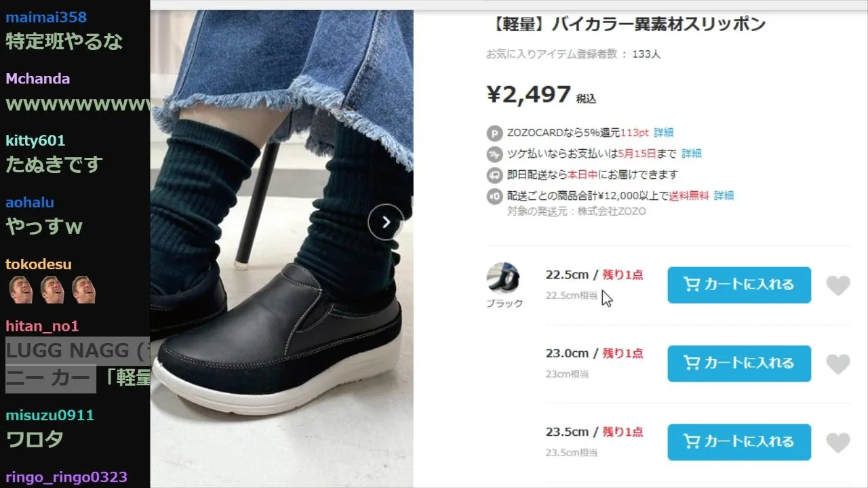Viewport: 868px width, 488px height.
Task: Click the cart icon in the 22.5cm button
Action: pos(692,285)
